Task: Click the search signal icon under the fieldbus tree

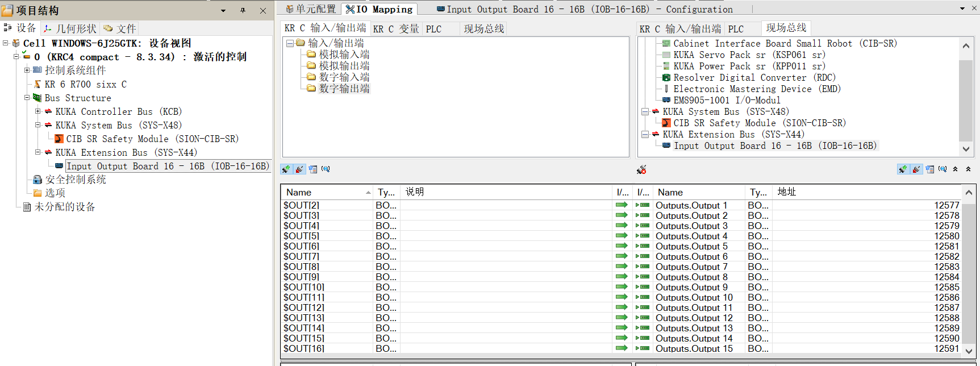Action: 943,169
